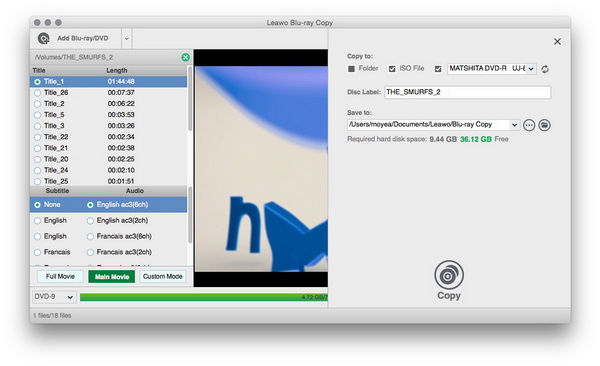Viewport: 600px width, 366px height.
Task: Click the Disc Label input field
Action: 468,92
